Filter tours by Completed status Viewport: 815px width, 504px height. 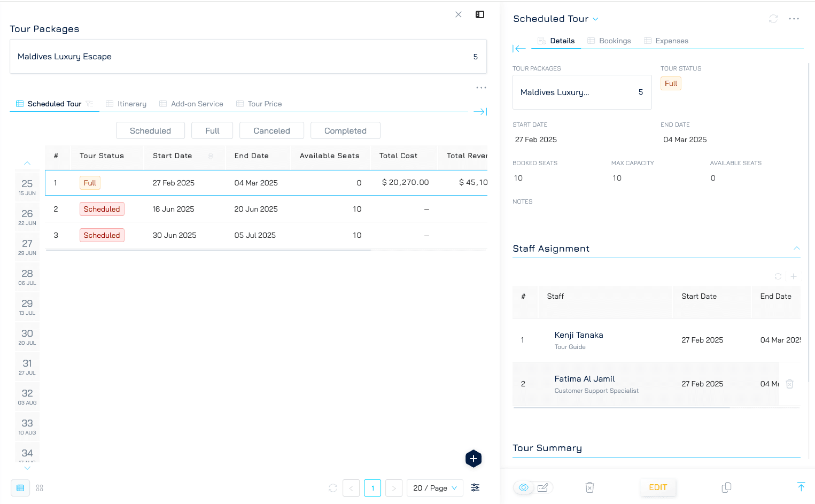345,130
